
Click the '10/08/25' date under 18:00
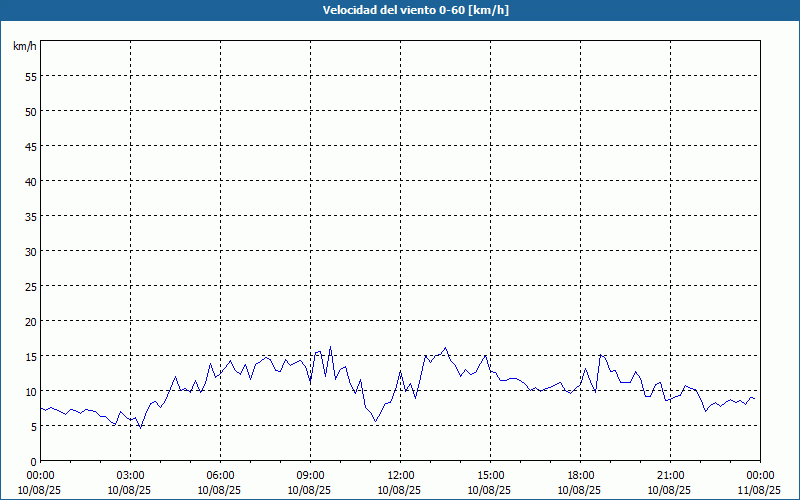pyautogui.click(x=579, y=490)
